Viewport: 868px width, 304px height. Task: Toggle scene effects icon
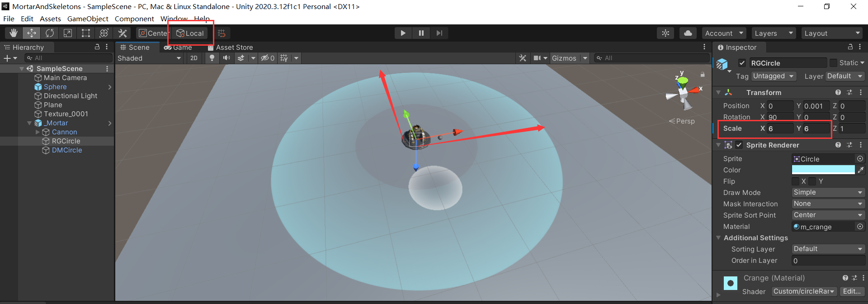pos(241,58)
